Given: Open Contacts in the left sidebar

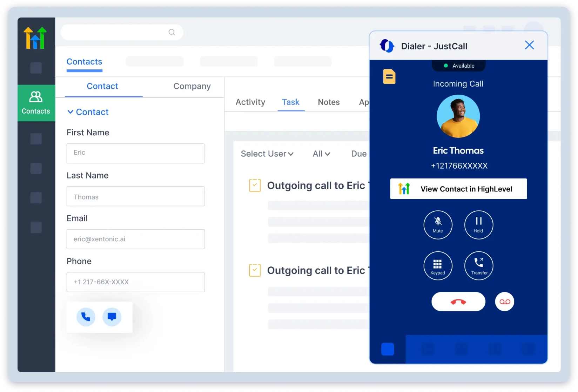Looking at the screenshot, I should click(x=36, y=103).
